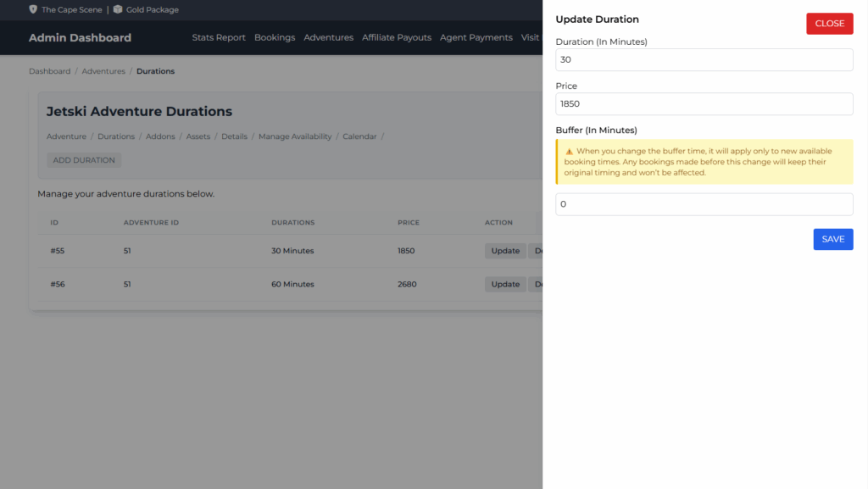Focus the Duration (In Minutes) field
This screenshot has height=489, width=868.
(x=704, y=59)
